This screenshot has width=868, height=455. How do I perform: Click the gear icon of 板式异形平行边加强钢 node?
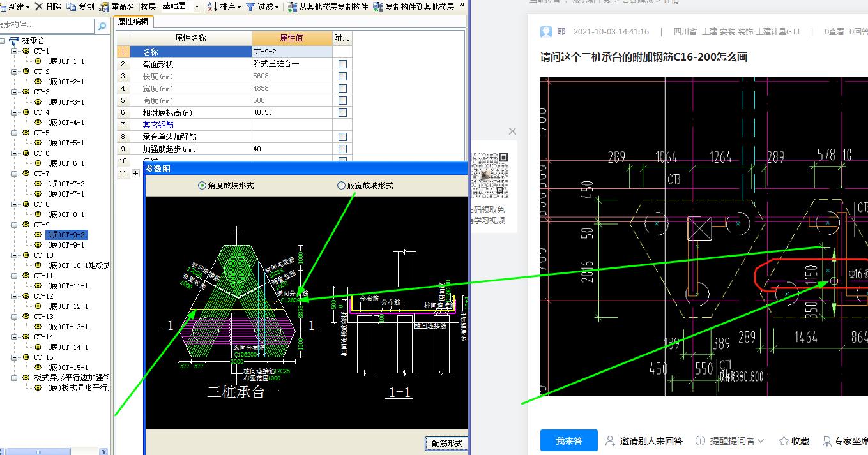point(26,378)
